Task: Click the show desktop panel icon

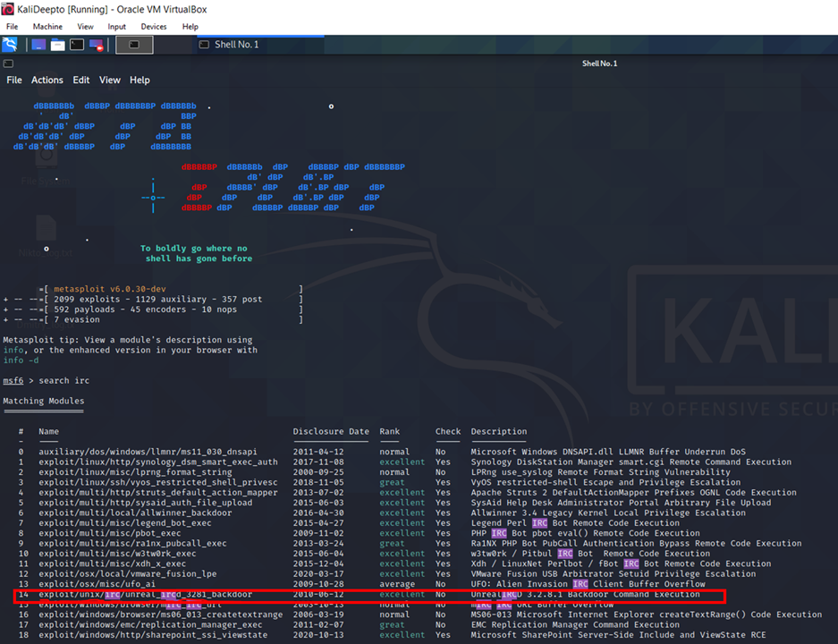Action: pyautogui.click(x=38, y=45)
